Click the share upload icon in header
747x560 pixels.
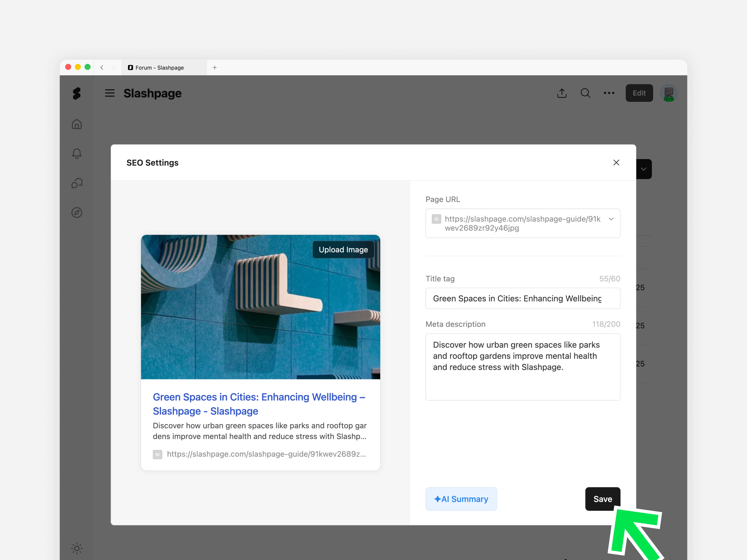561,93
